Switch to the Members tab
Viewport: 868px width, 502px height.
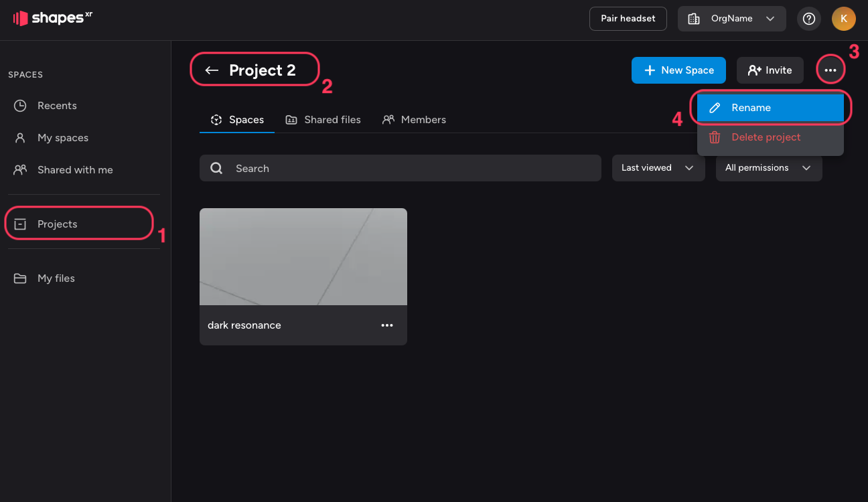414,120
